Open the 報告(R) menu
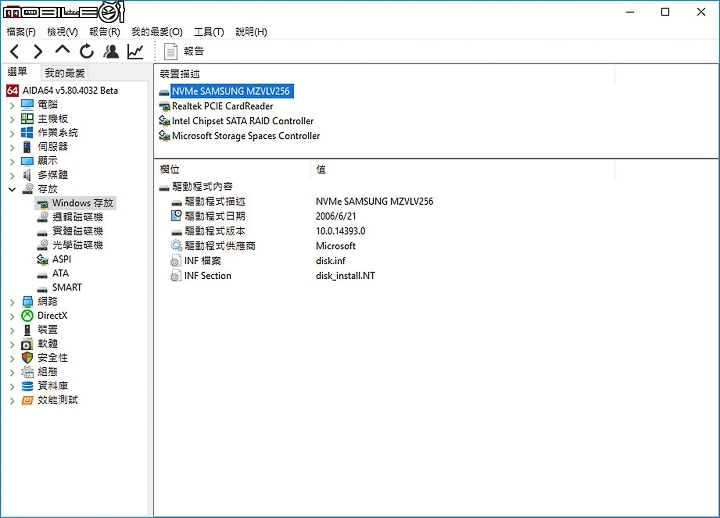Image resolution: width=720 pixels, height=518 pixels. coord(105,32)
